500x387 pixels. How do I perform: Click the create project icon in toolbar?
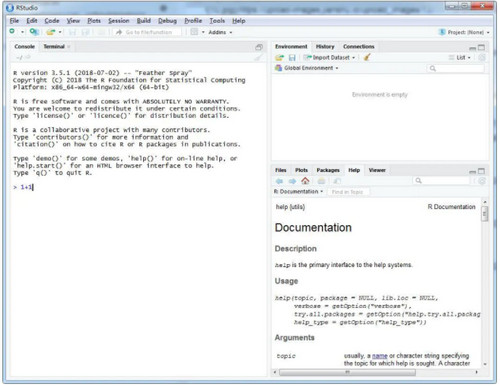point(34,32)
